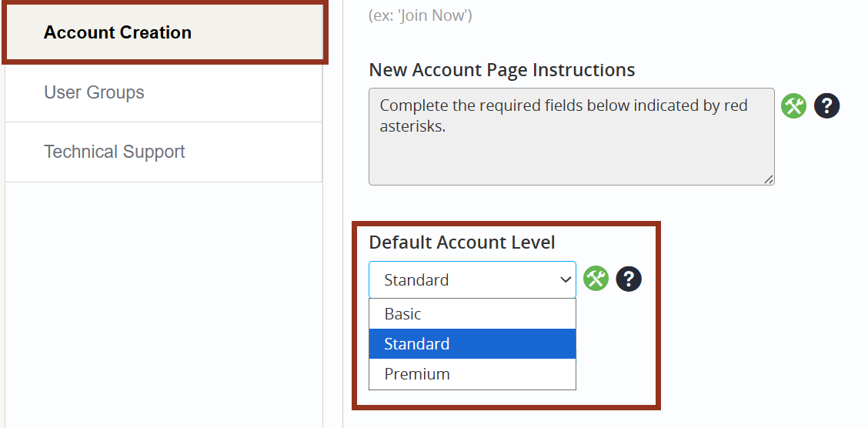The width and height of the screenshot is (868, 428).
Task: Switch to the User Groups tab
Action: coord(164,92)
